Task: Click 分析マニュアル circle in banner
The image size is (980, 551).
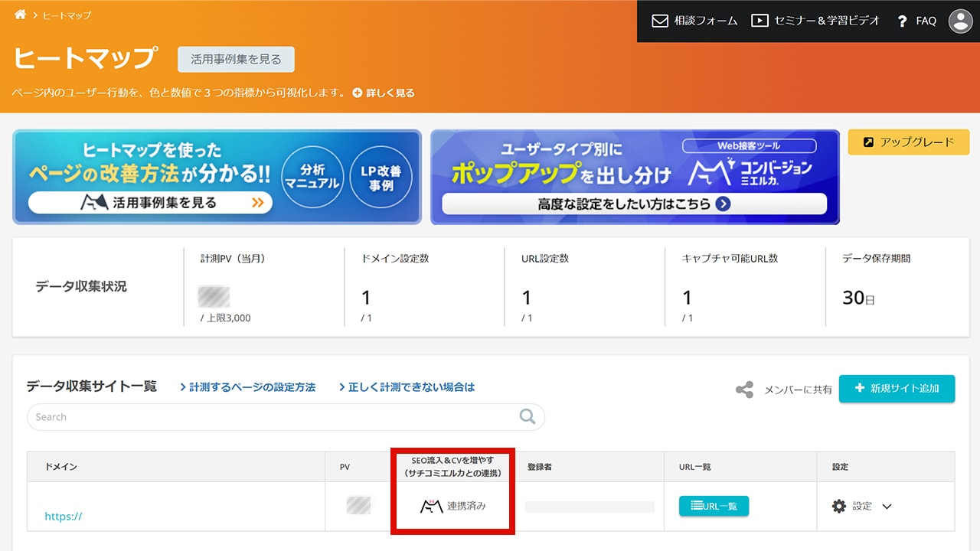Action: [x=312, y=177]
